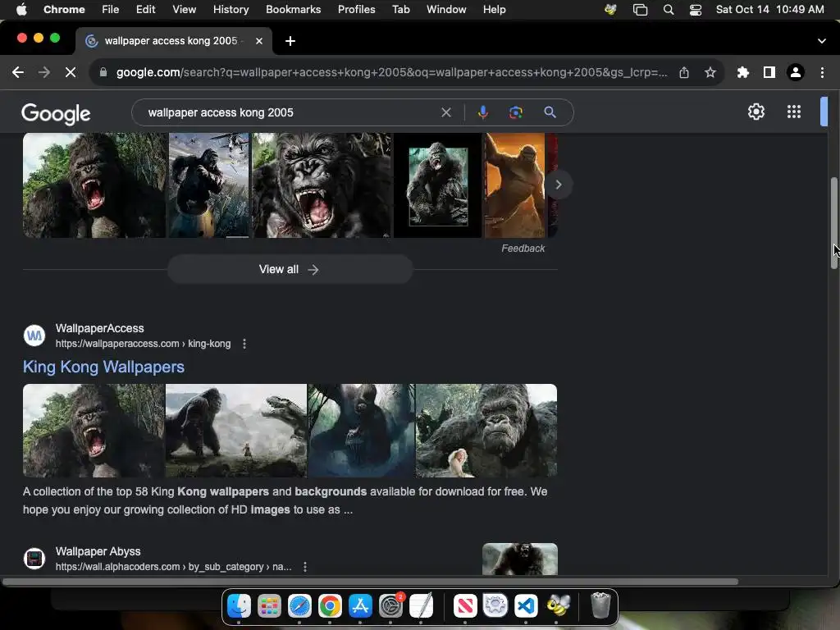Viewport: 840px width, 630px height.
Task: Open Chrome from the Dock
Action: tap(330, 606)
